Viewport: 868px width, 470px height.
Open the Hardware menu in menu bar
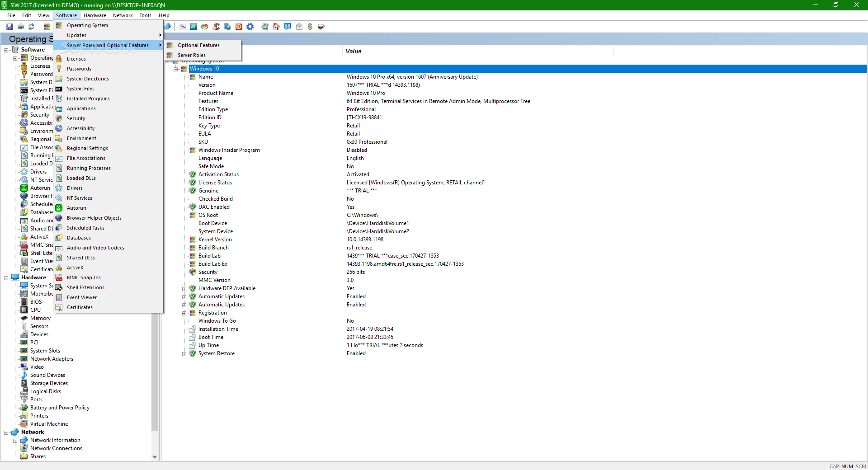[x=95, y=15]
